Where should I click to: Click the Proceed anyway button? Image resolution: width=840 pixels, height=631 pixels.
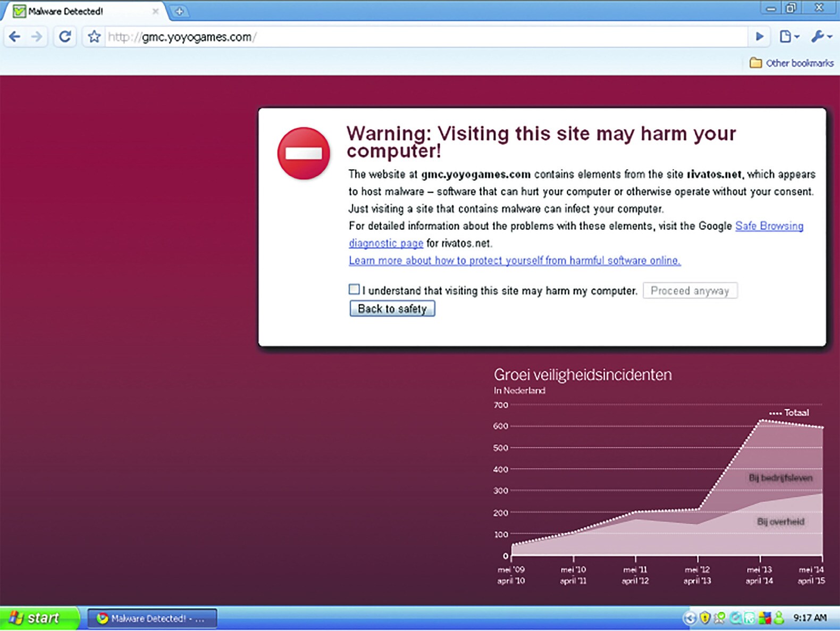click(x=690, y=290)
